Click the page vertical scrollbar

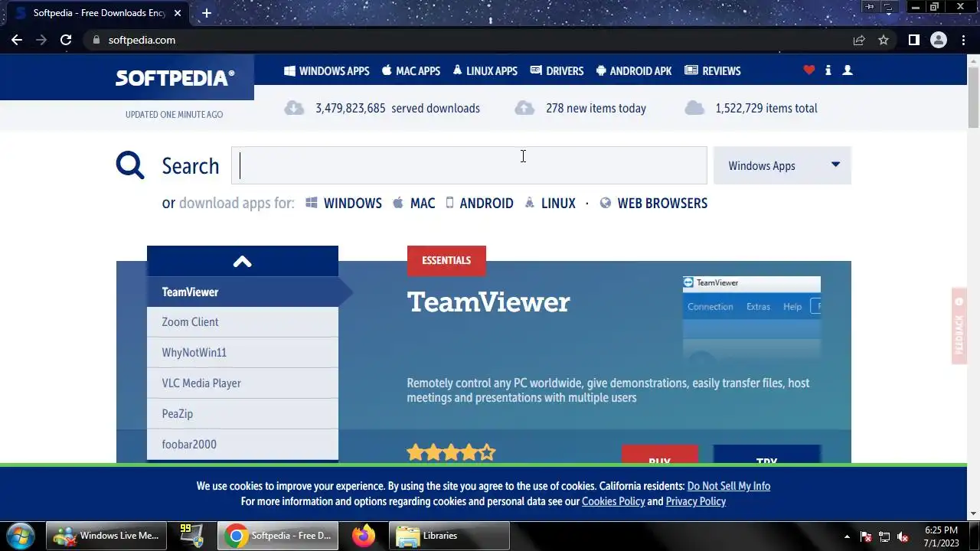click(x=973, y=97)
